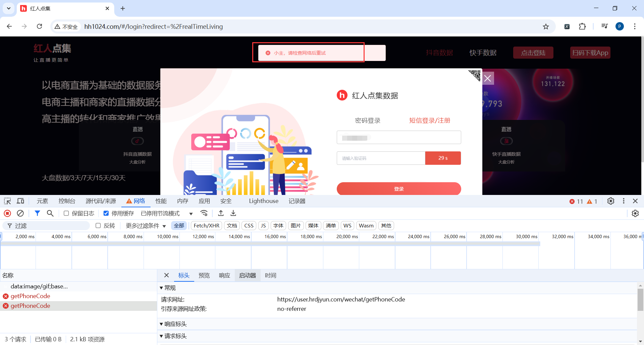The height and width of the screenshot is (345, 644).
Task: Close the login dialog with X
Action: coord(488,78)
